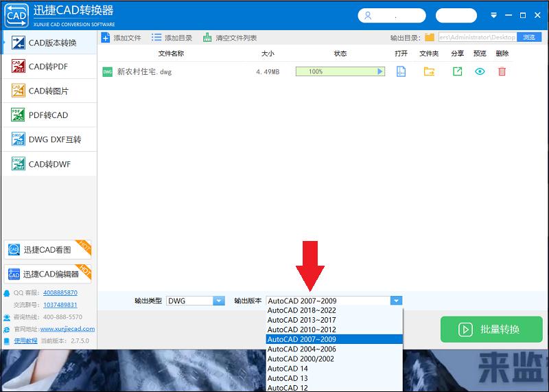Choose AutoCAD 2000/2002 from the list
The width and height of the screenshot is (549, 392).
pos(334,359)
